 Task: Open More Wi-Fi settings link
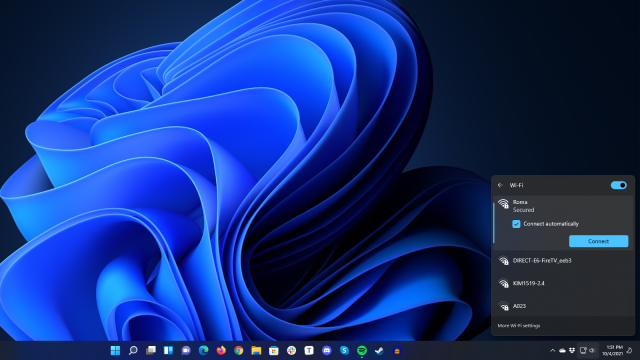[x=518, y=325]
